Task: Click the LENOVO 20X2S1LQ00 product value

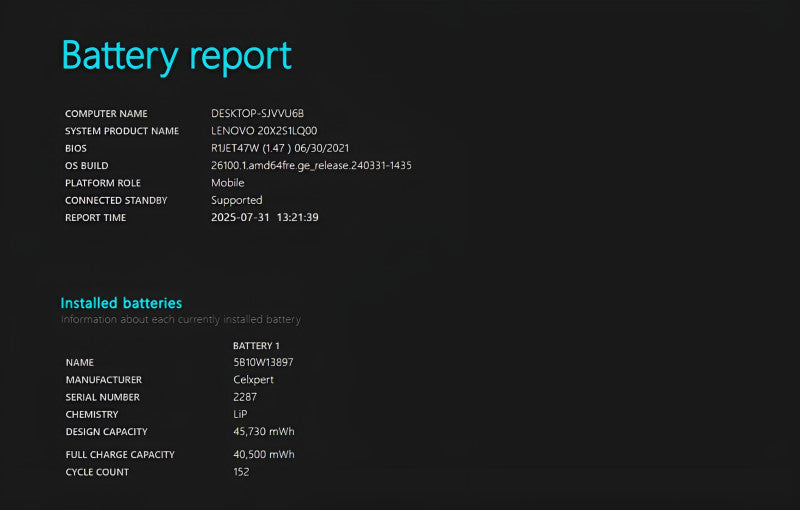Action: (x=264, y=131)
